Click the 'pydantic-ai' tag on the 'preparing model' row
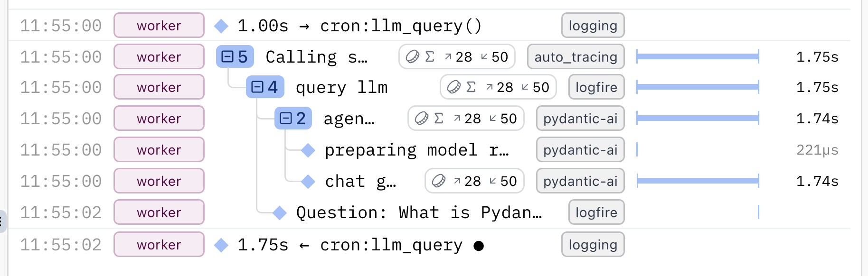 (580, 150)
